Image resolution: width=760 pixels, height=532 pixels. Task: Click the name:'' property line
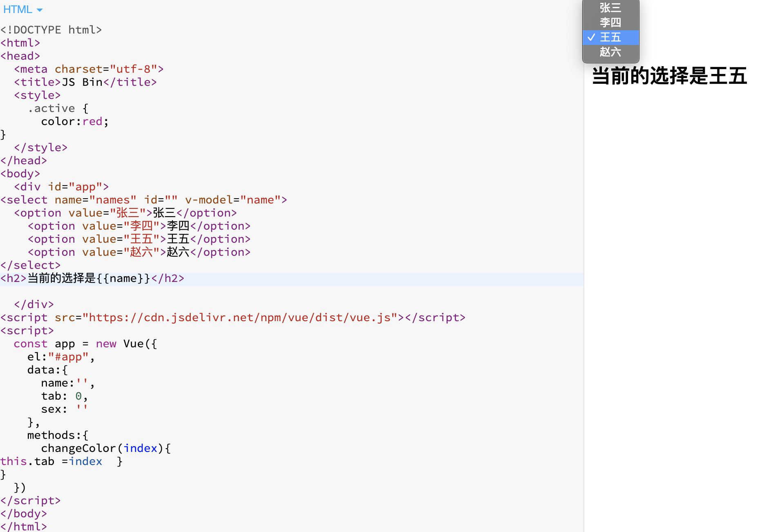click(68, 383)
